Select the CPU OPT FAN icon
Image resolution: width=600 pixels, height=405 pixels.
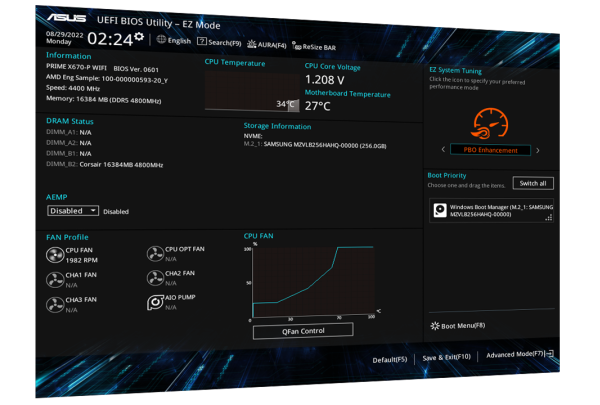click(x=155, y=253)
